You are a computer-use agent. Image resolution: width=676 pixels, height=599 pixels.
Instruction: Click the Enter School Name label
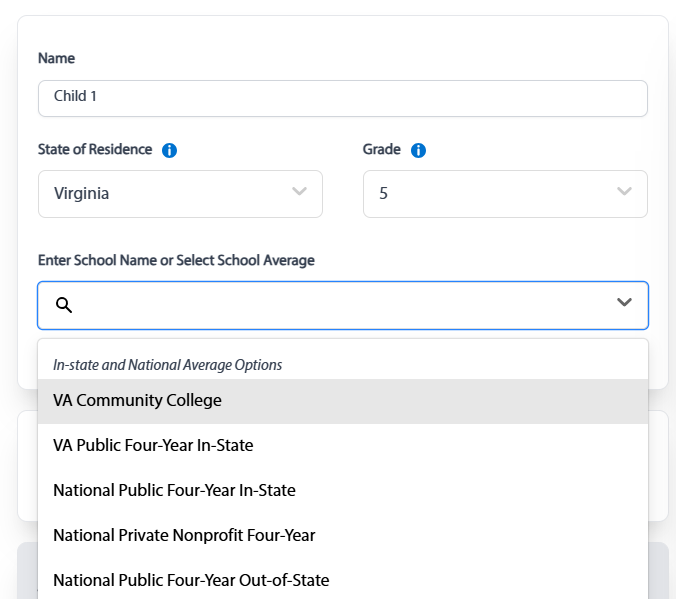coord(176,260)
